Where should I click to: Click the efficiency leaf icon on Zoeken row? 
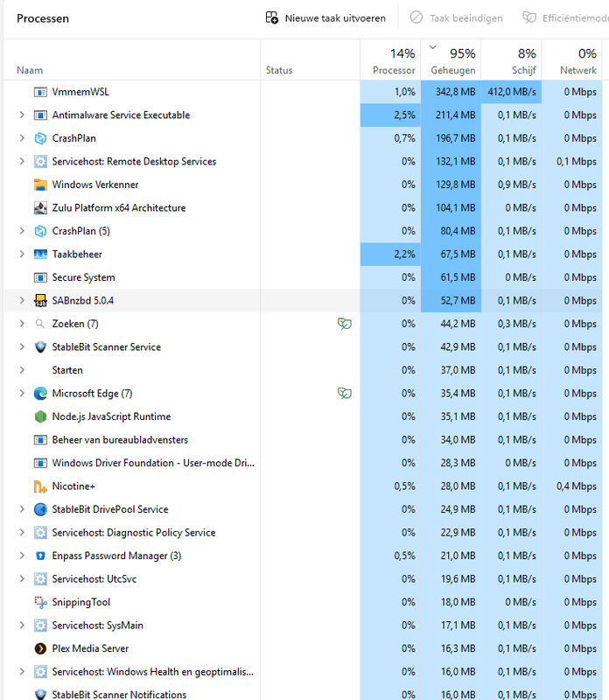(344, 324)
